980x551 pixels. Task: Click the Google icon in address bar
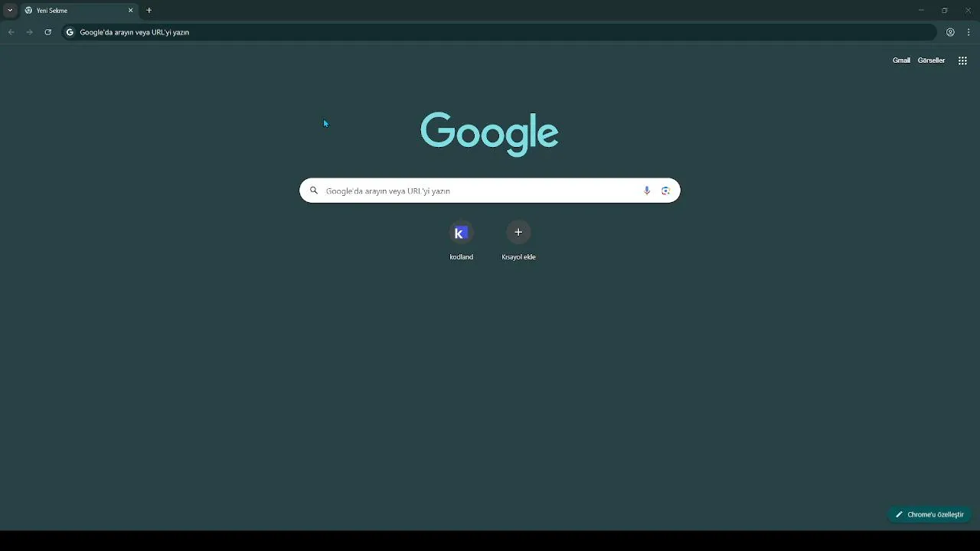70,32
